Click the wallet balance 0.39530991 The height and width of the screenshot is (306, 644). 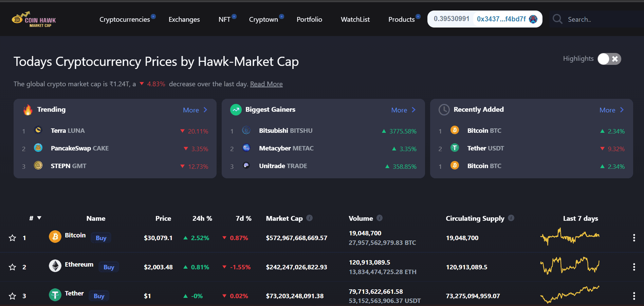coord(452,19)
